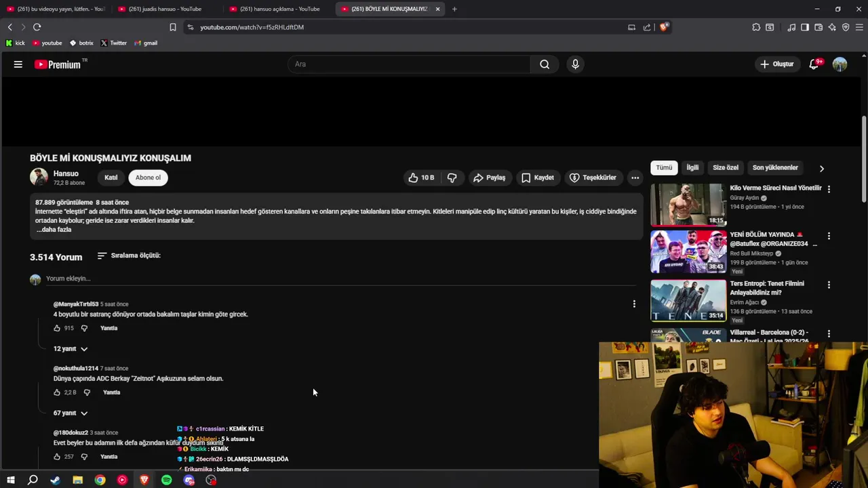Expand 12 yanıt replies
Screen dimensions: 868x488
(71, 348)
